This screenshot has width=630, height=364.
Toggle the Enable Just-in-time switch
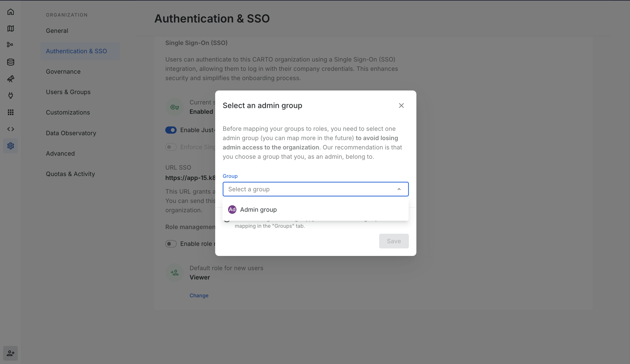click(171, 130)
